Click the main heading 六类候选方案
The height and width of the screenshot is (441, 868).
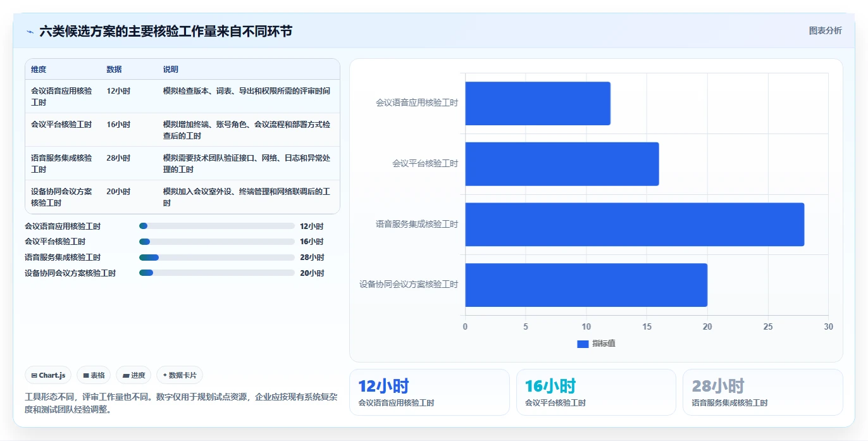[166, 31]
